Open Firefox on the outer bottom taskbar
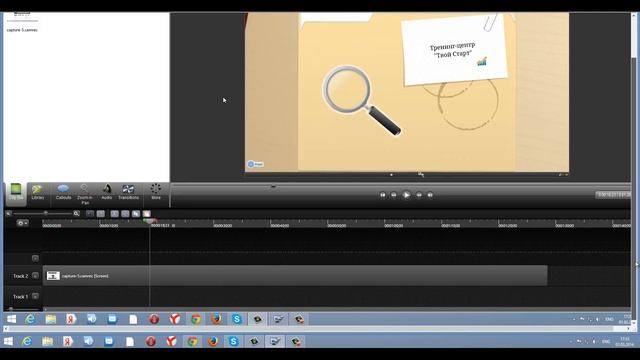Screen dimensions: 640x360 (213, 341)
